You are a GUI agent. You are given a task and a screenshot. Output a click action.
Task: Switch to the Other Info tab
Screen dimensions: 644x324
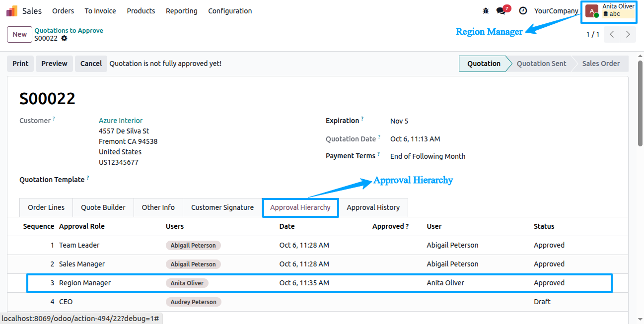[x=158, y=207]
